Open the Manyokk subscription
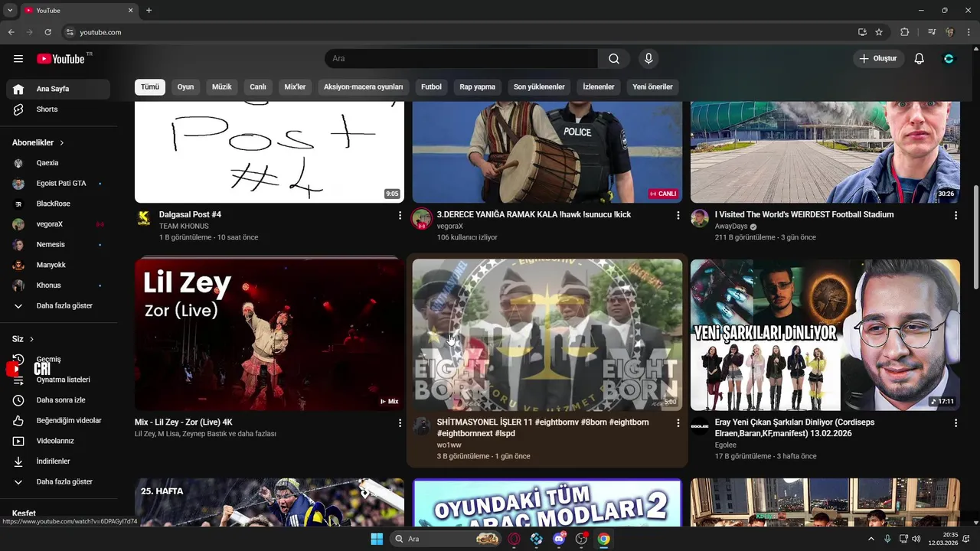Screen dimensions: 980x551 (58, 265)
